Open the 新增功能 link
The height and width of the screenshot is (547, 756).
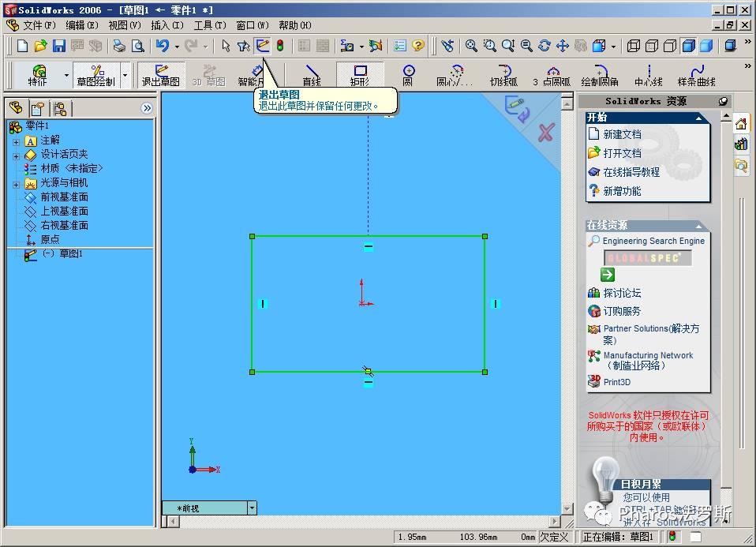pyautogui.click(x=623, y=191)
